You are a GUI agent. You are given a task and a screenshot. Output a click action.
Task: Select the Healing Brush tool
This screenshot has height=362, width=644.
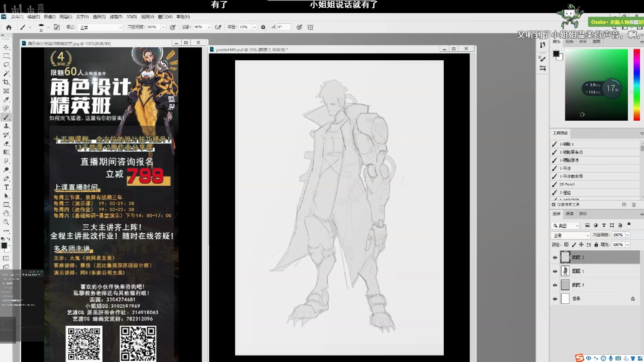pos(6,108)
